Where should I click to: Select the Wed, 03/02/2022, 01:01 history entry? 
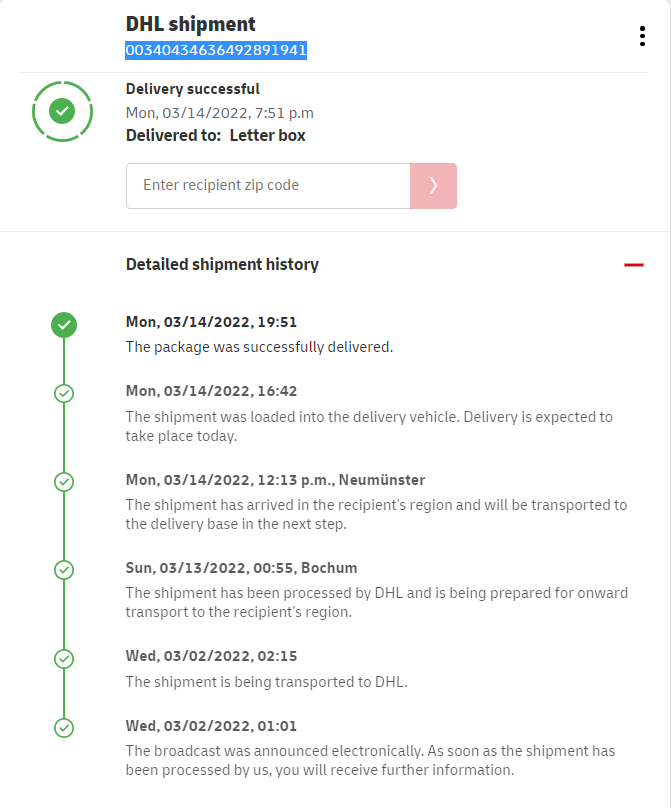211,726
